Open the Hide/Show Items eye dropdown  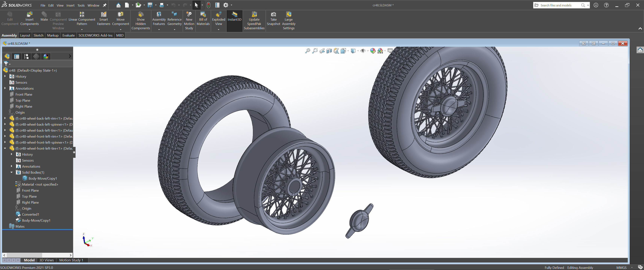coord(368,51)
